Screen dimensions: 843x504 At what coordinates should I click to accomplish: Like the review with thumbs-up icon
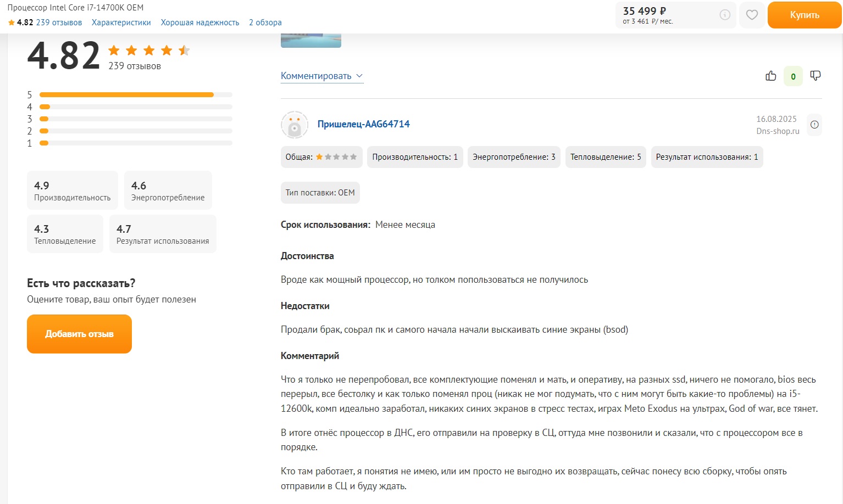click(x=771, y=76)
